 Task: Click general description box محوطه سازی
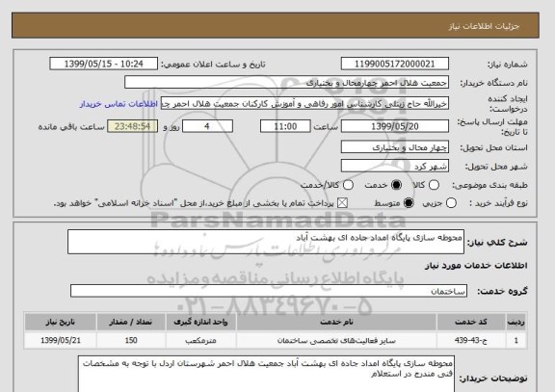click(266, 242)
